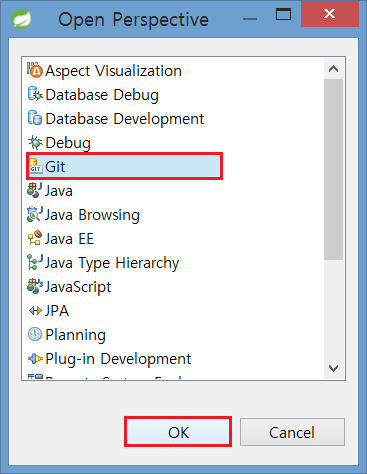Select the Plug-in Development icon

point(35,359)
